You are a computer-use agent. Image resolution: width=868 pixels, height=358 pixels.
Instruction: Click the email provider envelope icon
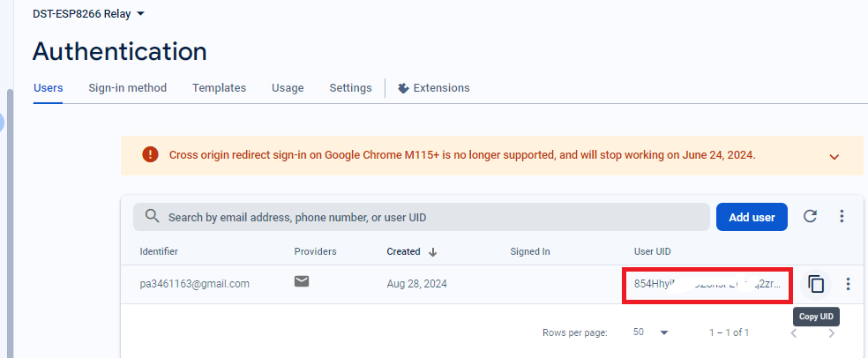click(302, 282)
